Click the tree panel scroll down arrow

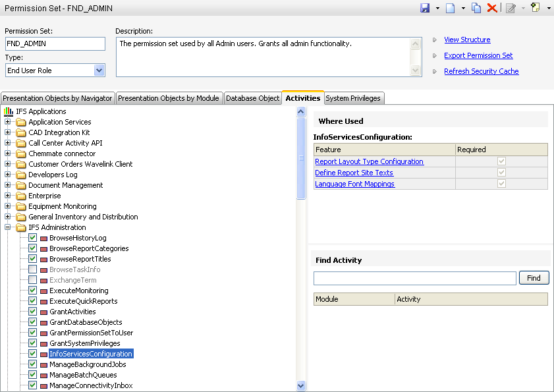pos(301,386)
